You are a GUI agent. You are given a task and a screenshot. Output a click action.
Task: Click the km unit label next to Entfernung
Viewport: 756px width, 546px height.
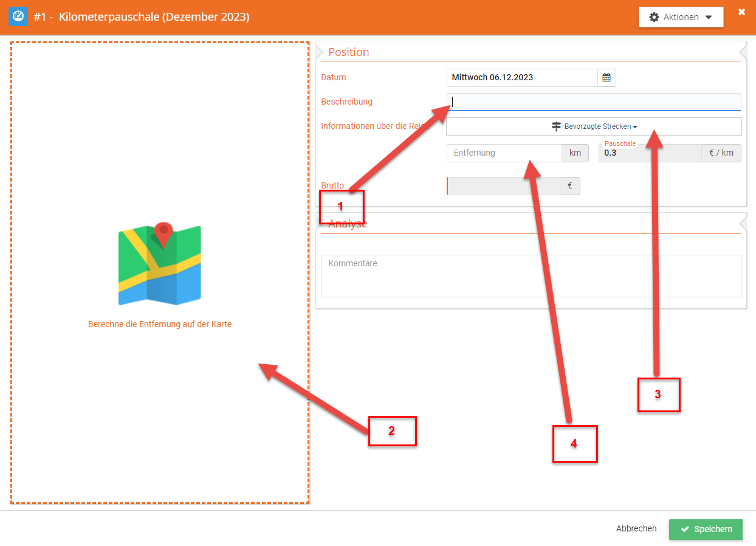point(575,153)
